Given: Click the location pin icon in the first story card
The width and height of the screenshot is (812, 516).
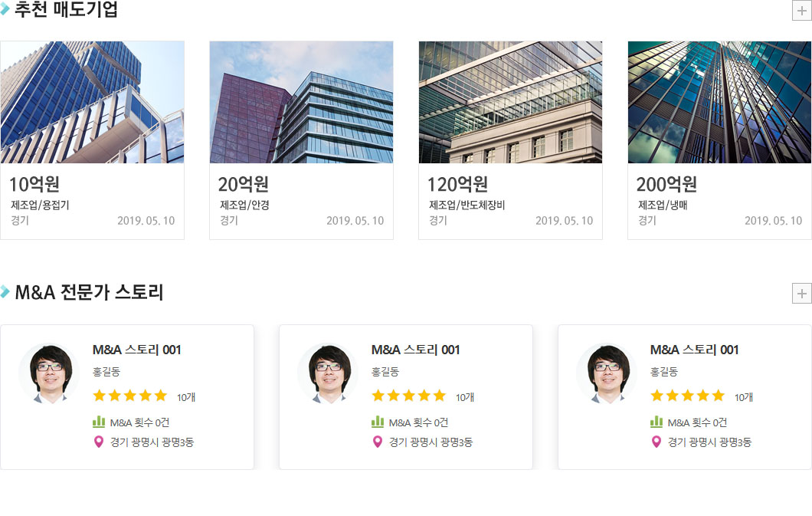Looking at the screenshot, I should 98,442.
